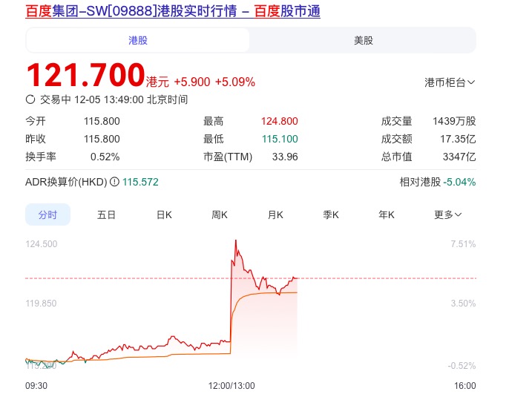Switch chart to 周K

[x=220, y=214]
